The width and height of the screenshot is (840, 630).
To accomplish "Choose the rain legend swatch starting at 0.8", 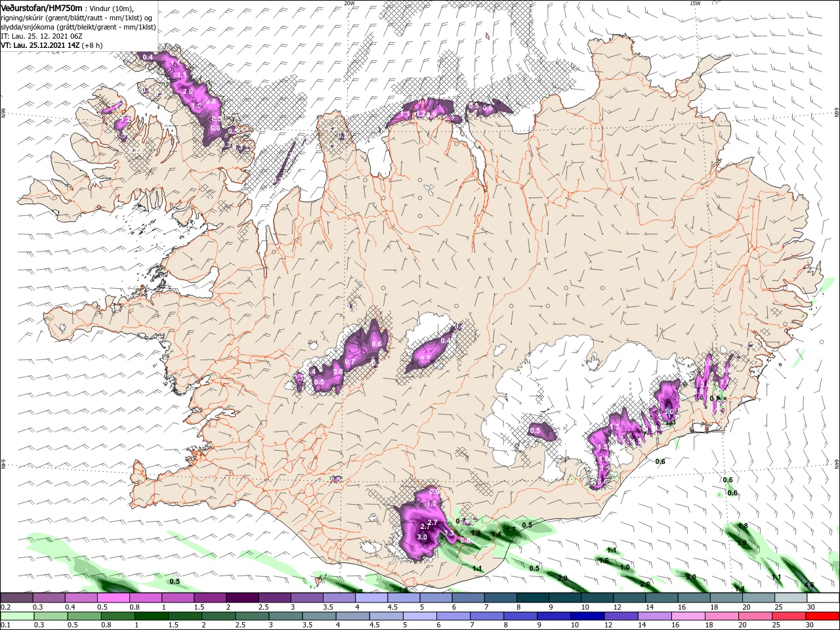I will [x=117, y=616].
